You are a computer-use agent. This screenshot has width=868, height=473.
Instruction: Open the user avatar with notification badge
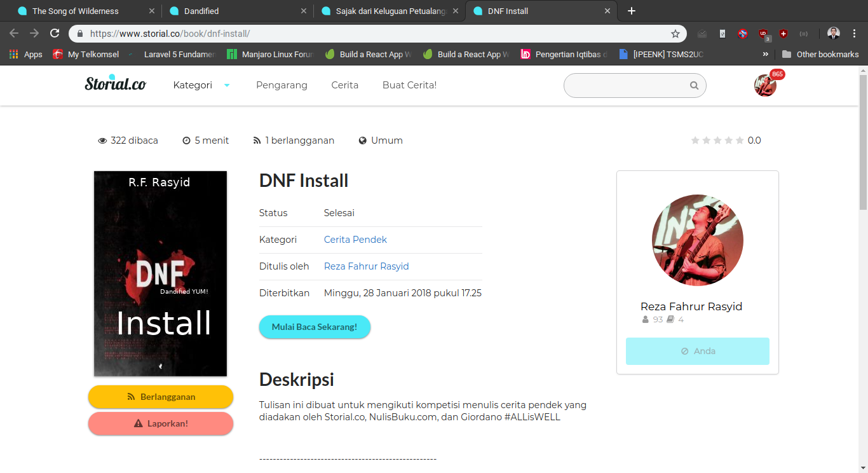[x=765, y=85]
